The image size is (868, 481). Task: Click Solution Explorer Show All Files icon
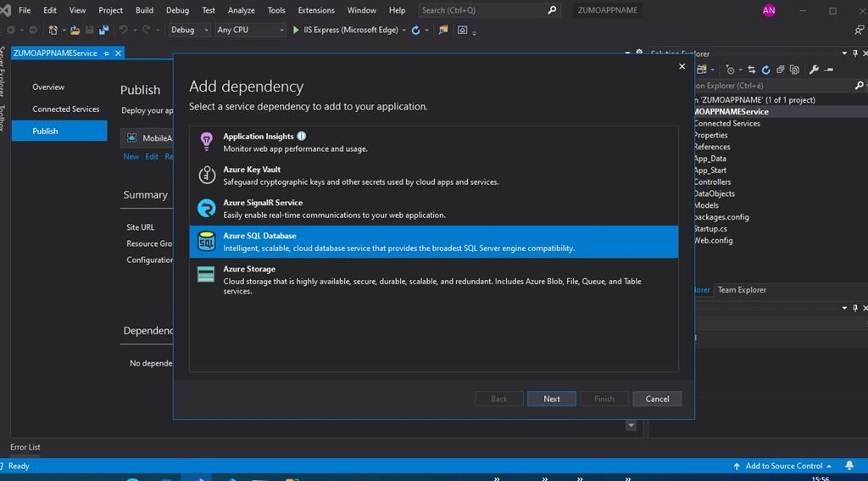point(794,70)
